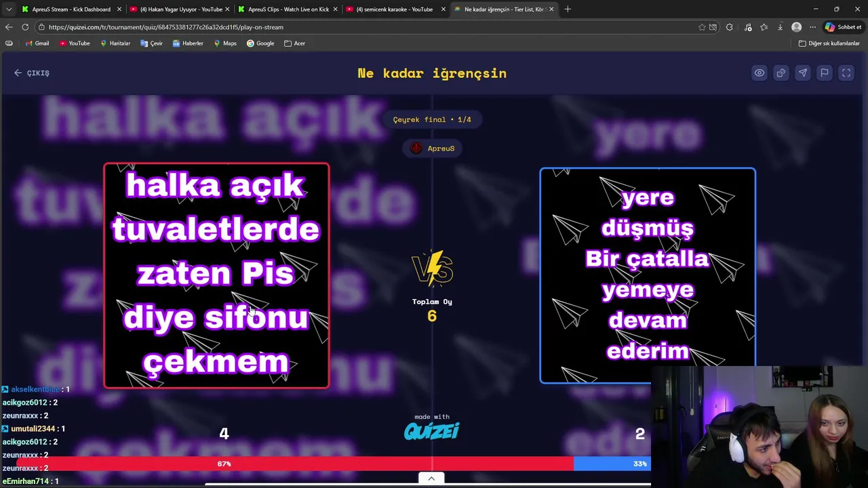Viewport: 868px width, 488px height.
Task: Open the Gmail bookmark
Action: click(x=37, y=43)
